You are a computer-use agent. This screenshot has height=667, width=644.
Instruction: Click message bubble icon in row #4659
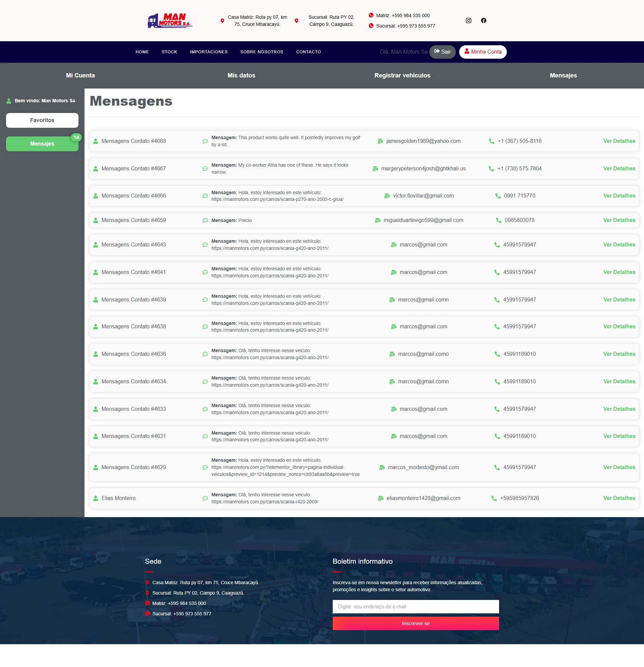tap(205, 220)
